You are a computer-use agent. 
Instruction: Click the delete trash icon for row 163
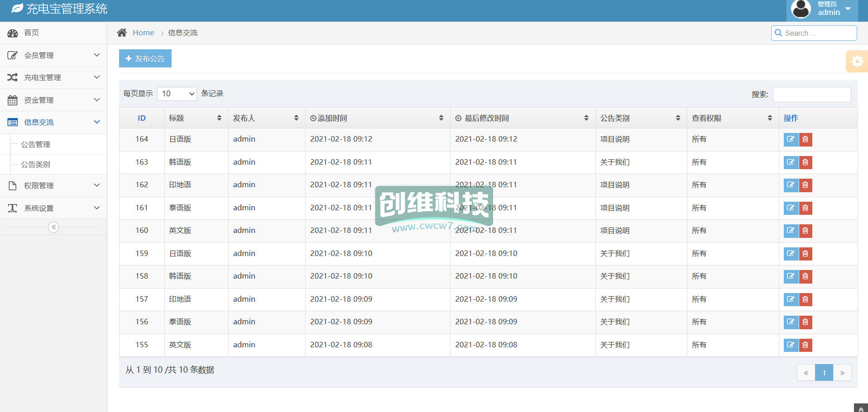806,162
